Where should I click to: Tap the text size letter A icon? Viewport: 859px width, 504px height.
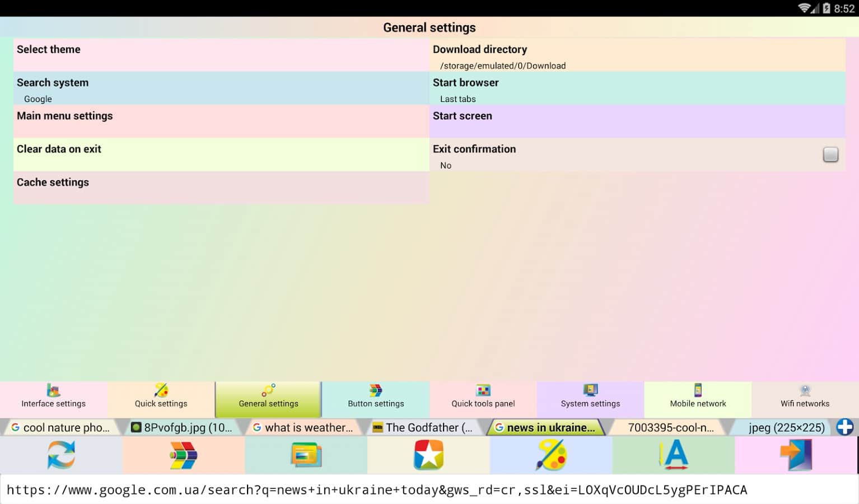tap(674, 455)
